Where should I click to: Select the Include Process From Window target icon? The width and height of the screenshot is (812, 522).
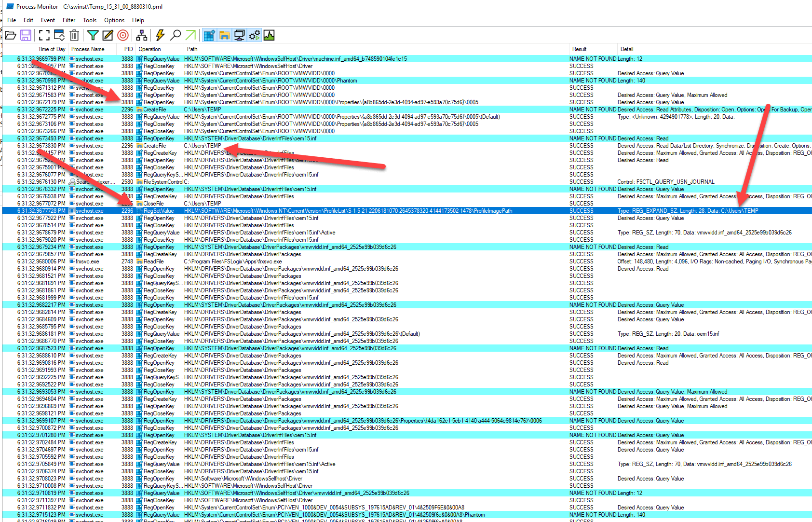(x=123, y=35)
